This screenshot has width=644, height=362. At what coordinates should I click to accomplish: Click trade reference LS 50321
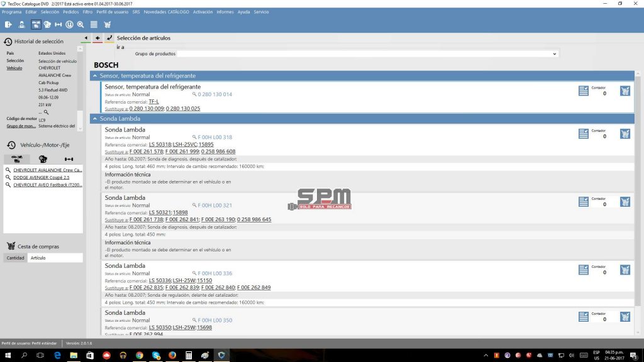click(x=160, y=212)
